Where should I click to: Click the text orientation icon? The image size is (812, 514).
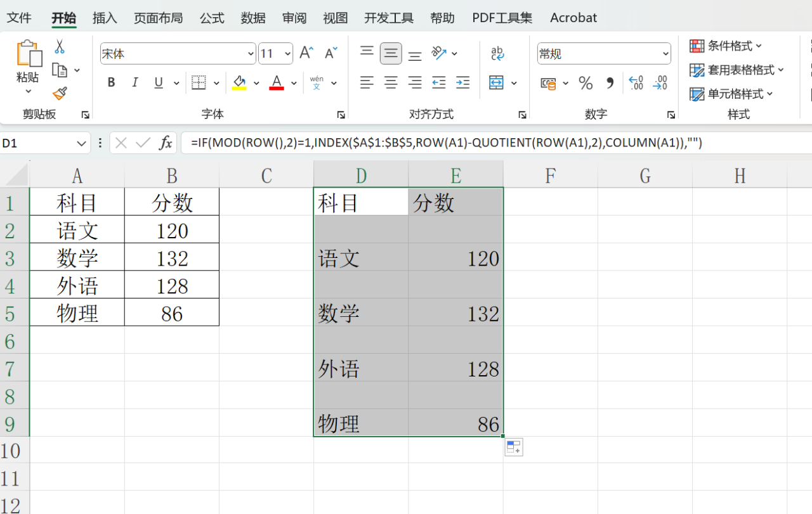pyautogui.click(x=439, y=53)
